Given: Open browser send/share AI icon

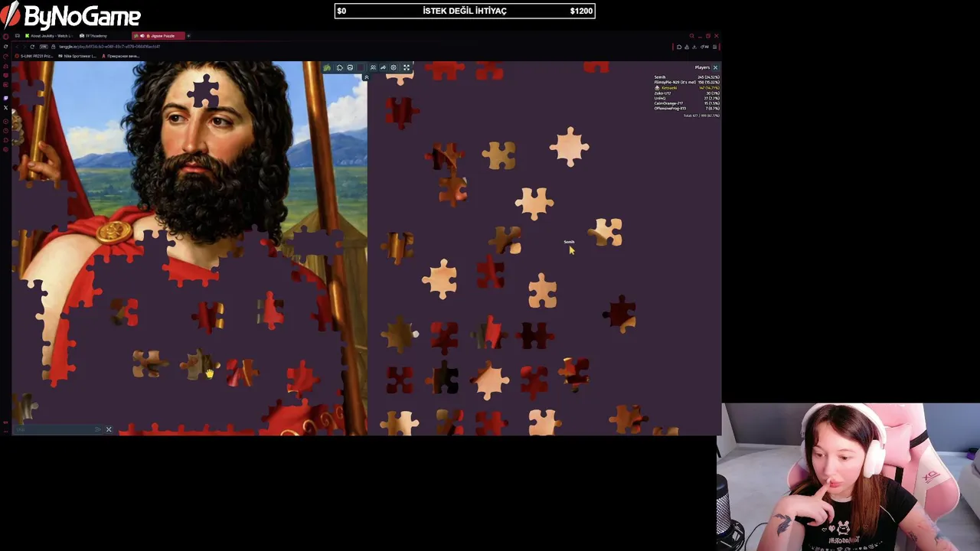Looking at the screenshot, I should [x=704, y=47].
